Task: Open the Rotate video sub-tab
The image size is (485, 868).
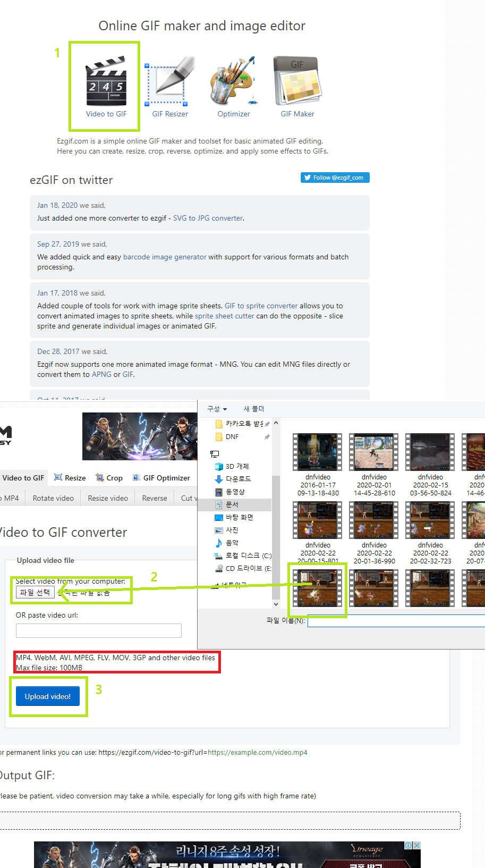Action: (53, 498)
